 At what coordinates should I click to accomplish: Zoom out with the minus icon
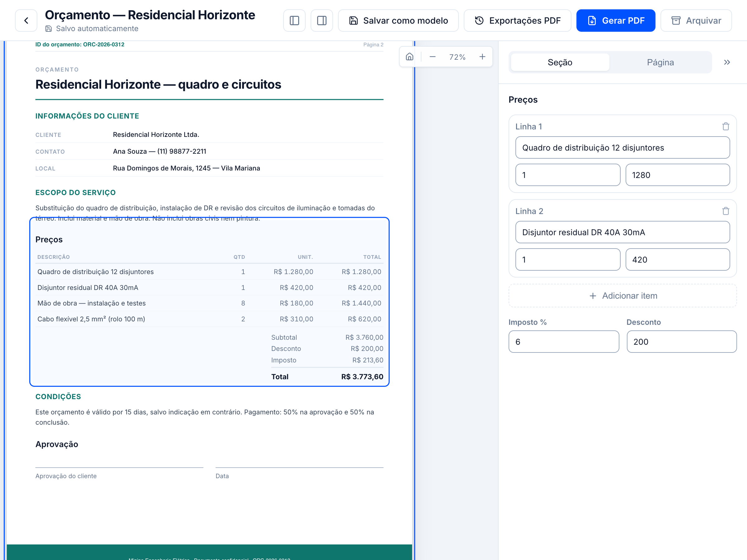[432, 57]
